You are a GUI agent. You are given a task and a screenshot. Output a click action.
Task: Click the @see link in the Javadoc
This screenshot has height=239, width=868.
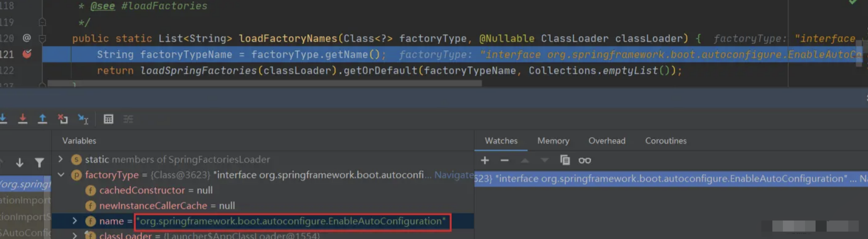click(102, 6)
